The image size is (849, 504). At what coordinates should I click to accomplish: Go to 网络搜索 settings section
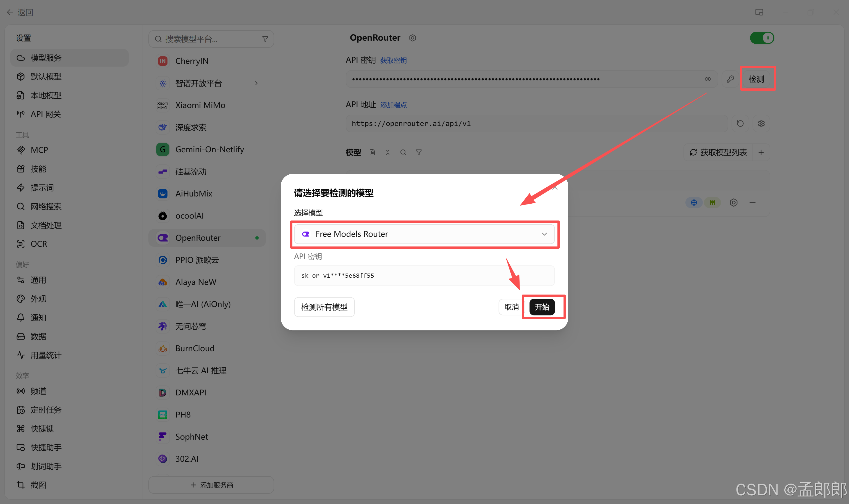tap(69, 206)
